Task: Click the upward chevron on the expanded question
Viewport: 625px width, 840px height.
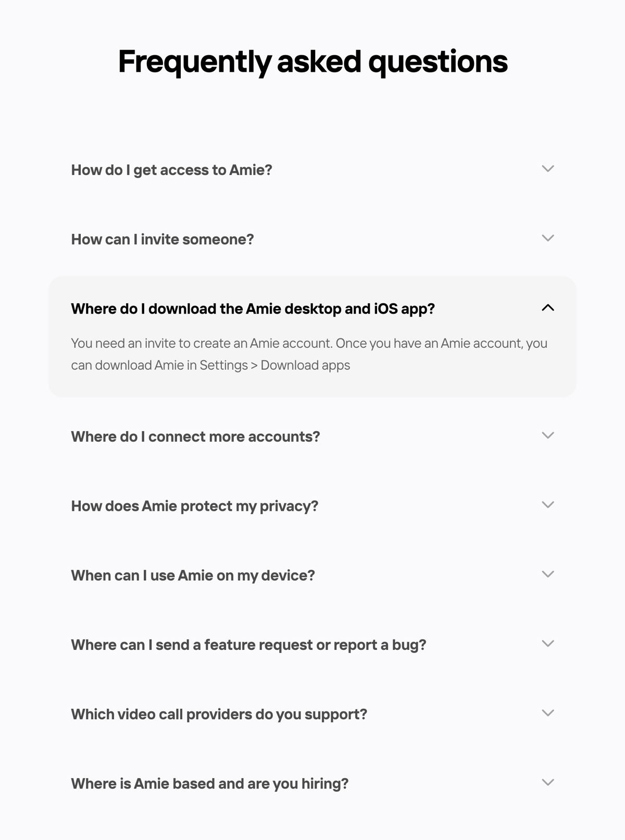Action: 547,308
